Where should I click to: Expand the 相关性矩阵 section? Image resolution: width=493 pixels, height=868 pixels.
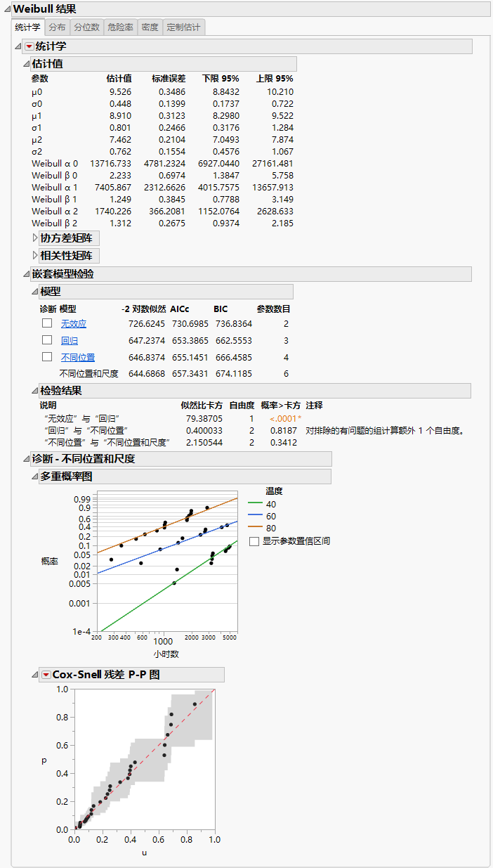click(36, 255)
